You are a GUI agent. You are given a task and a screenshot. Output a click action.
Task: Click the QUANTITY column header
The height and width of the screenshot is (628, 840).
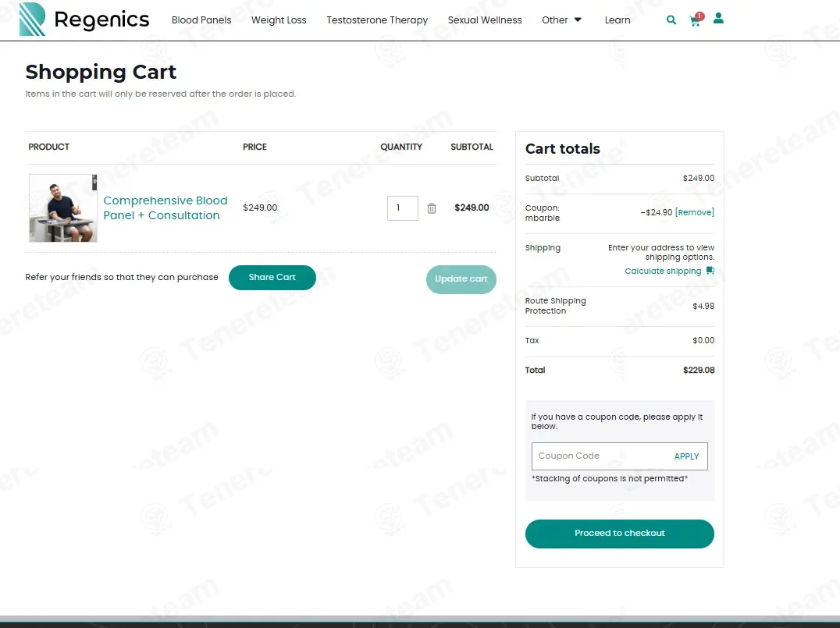click(401, 147)
